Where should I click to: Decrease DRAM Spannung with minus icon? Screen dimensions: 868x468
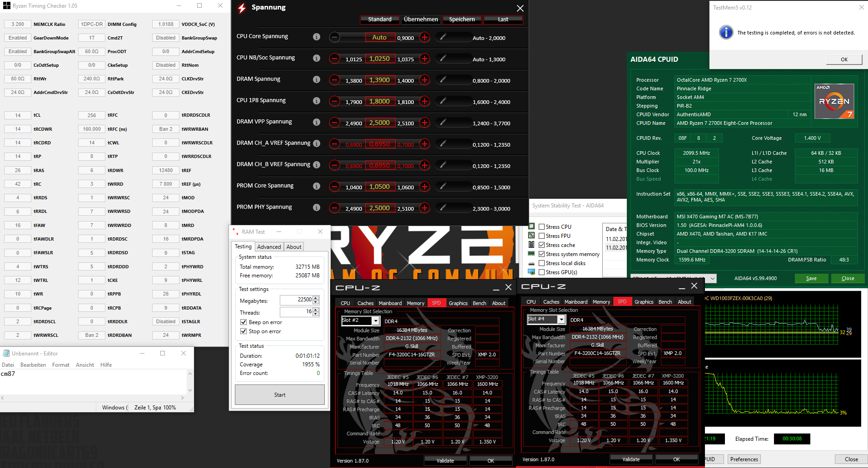point(334,80)
